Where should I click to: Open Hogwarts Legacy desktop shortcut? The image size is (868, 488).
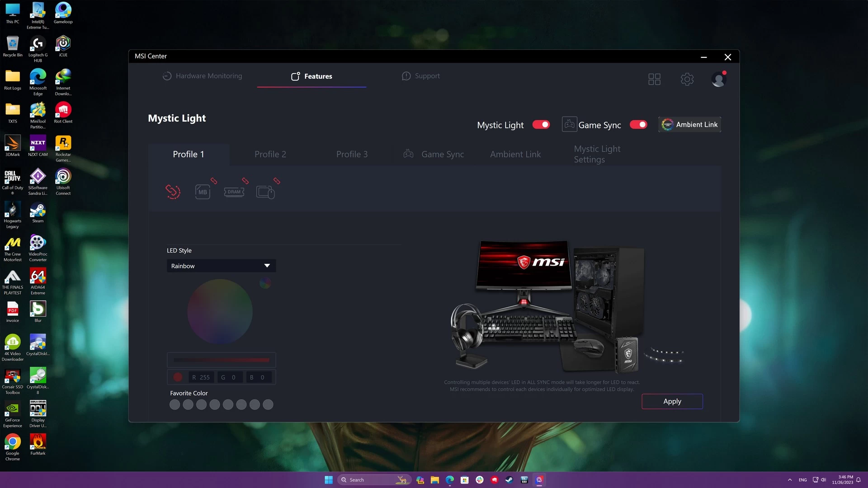click(13, 215)
